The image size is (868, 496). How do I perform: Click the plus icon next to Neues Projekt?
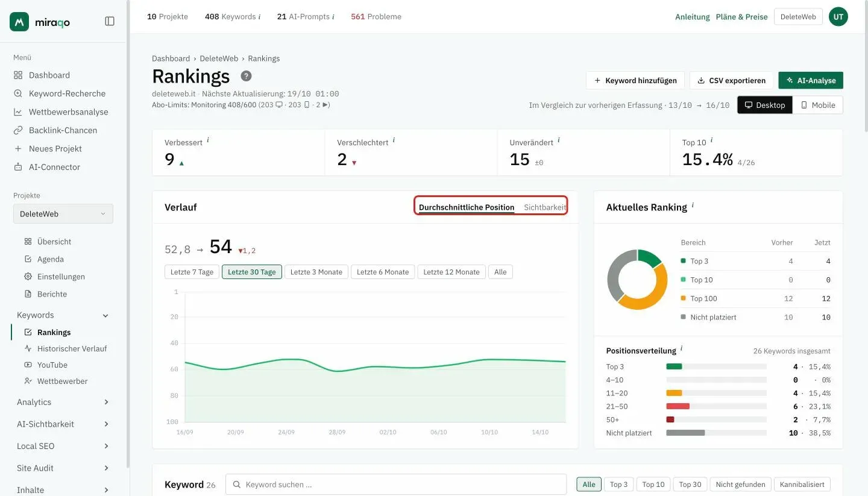18,149
